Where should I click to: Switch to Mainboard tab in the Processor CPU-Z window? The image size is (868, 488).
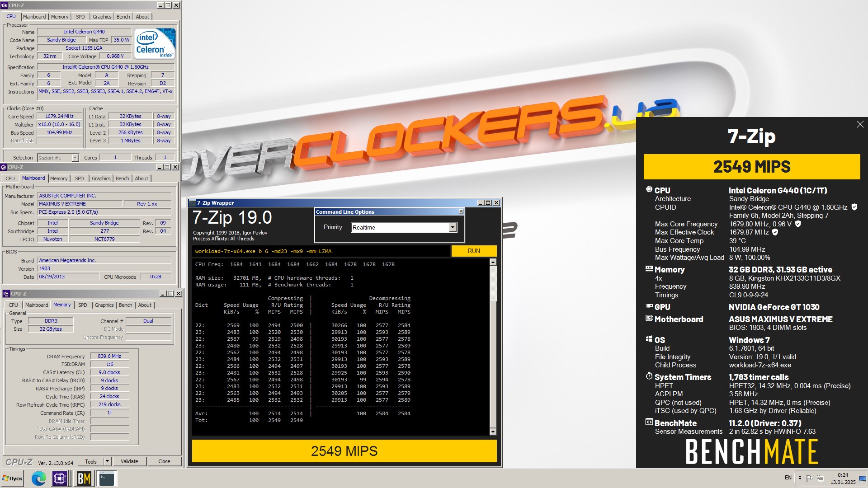tap(35, 17)
